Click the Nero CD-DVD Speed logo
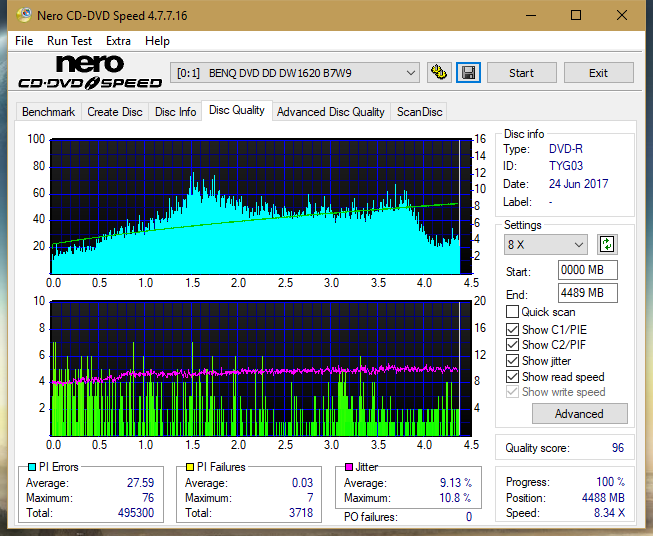The height and width of the screenshot is (536, 653). click(x=90, y=72)
